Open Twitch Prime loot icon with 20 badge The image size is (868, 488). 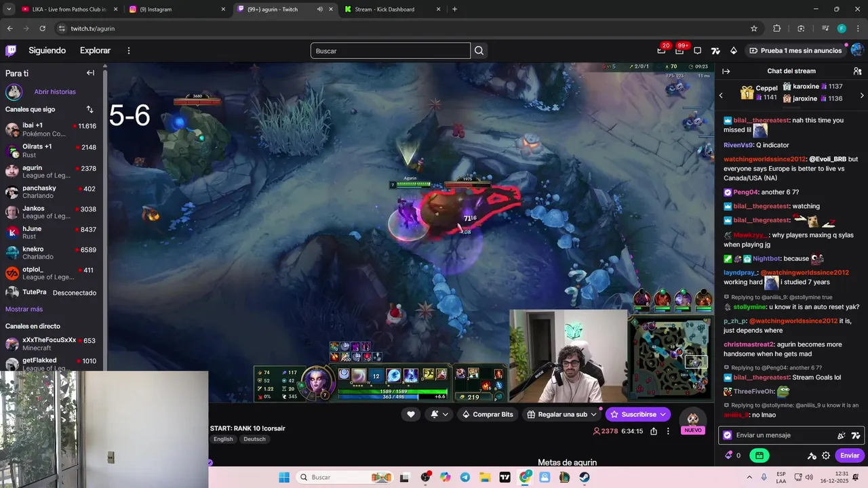coord(661,50)
